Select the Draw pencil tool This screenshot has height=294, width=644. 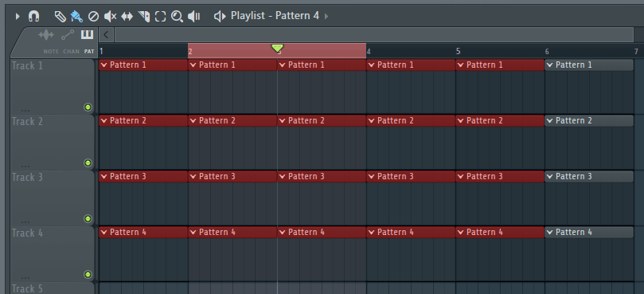pyautogui.click(x=60, y=17)
